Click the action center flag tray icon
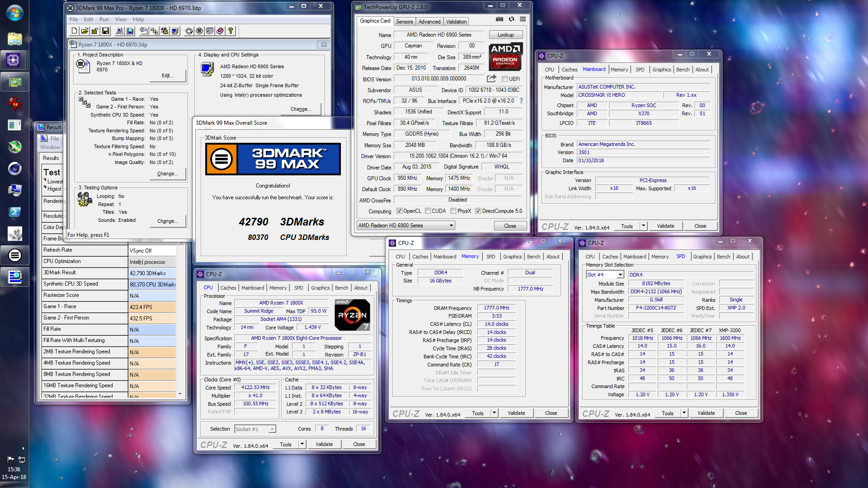Image resolution: width=868 pixels, height=488 pixels. tap(10, 459)
